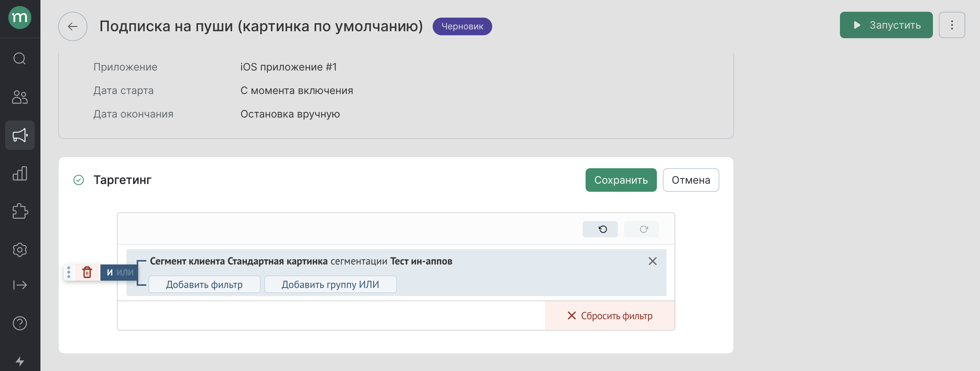Delete the filter group with trash icon

87,272
